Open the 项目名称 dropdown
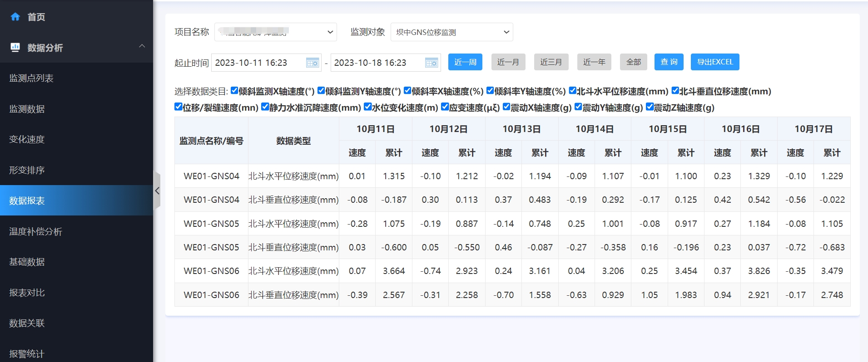 276,32
